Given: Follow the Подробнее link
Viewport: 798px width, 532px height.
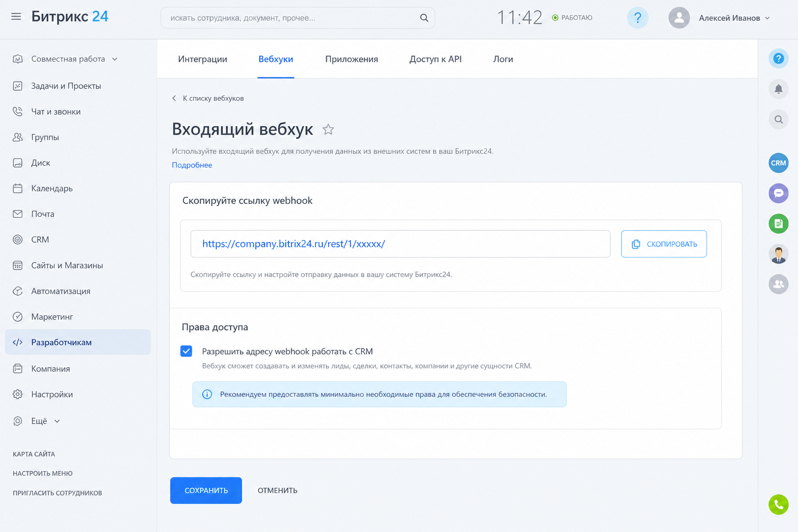Looking at the screenshot, I should [192, 165].
